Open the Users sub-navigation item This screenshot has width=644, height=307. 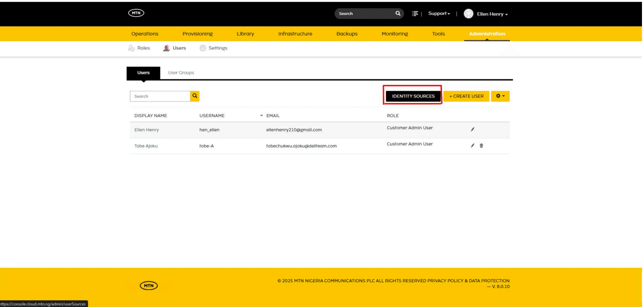pos(175,48)
